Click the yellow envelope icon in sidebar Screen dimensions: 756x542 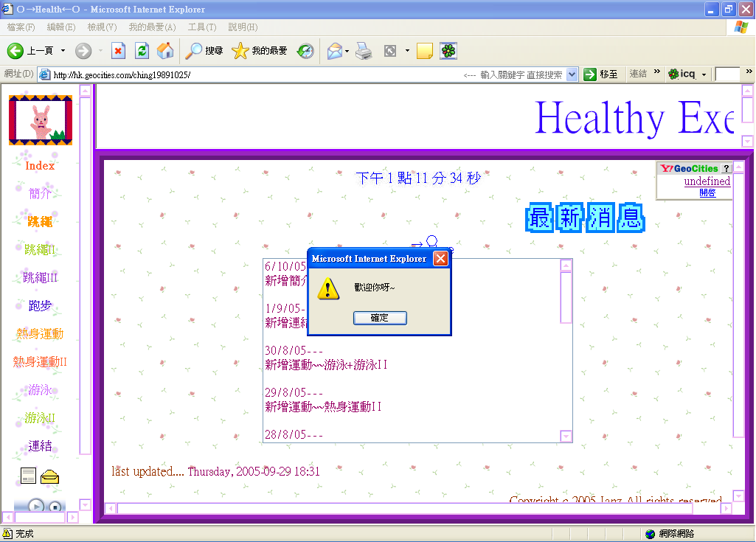tap(50, 476)
